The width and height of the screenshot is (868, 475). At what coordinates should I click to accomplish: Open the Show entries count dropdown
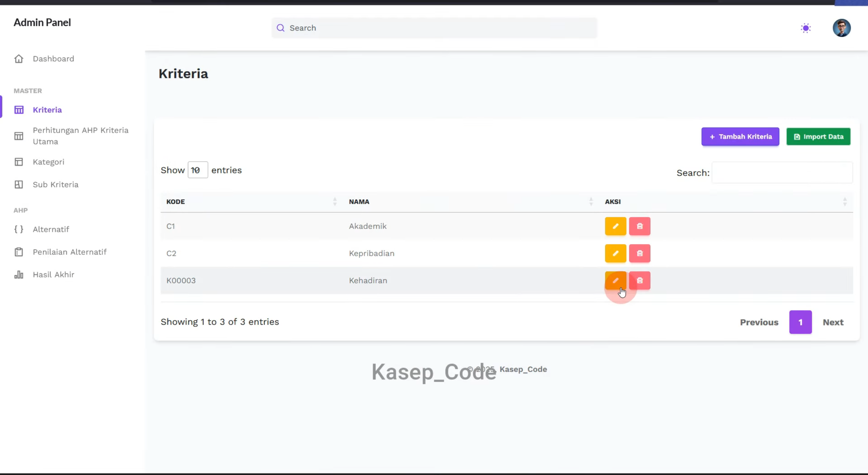click(x=198, y=170)
